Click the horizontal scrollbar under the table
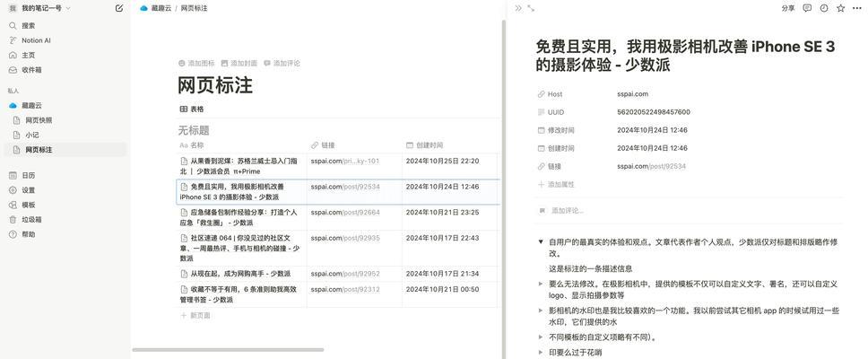The height and width of the screenshot is (359, 868). coord(228,350)
